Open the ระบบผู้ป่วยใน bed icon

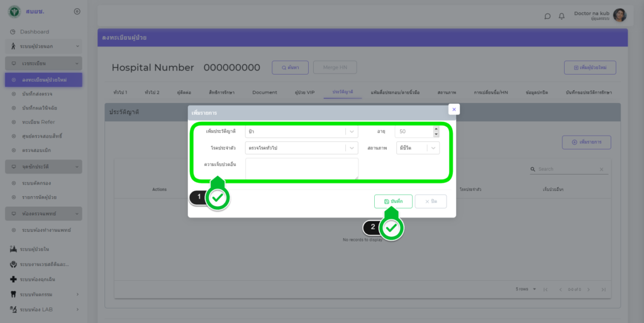click(13, 249)
